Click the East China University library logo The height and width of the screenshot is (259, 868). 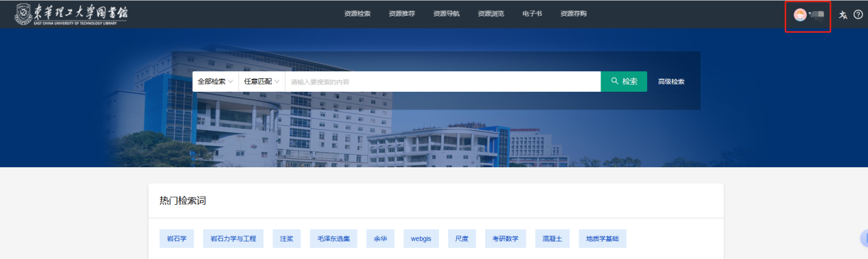71,14
